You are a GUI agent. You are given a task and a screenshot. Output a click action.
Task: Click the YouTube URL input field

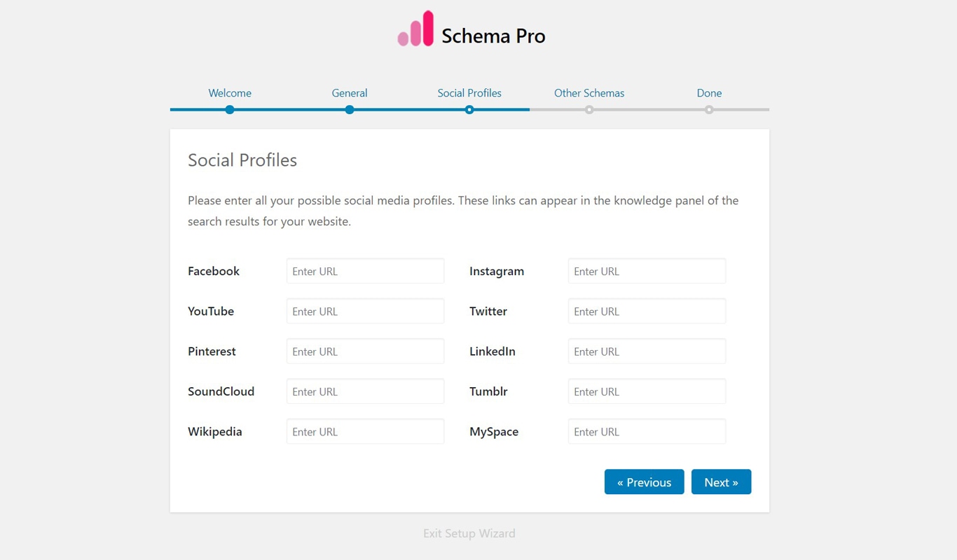[365, 311]
